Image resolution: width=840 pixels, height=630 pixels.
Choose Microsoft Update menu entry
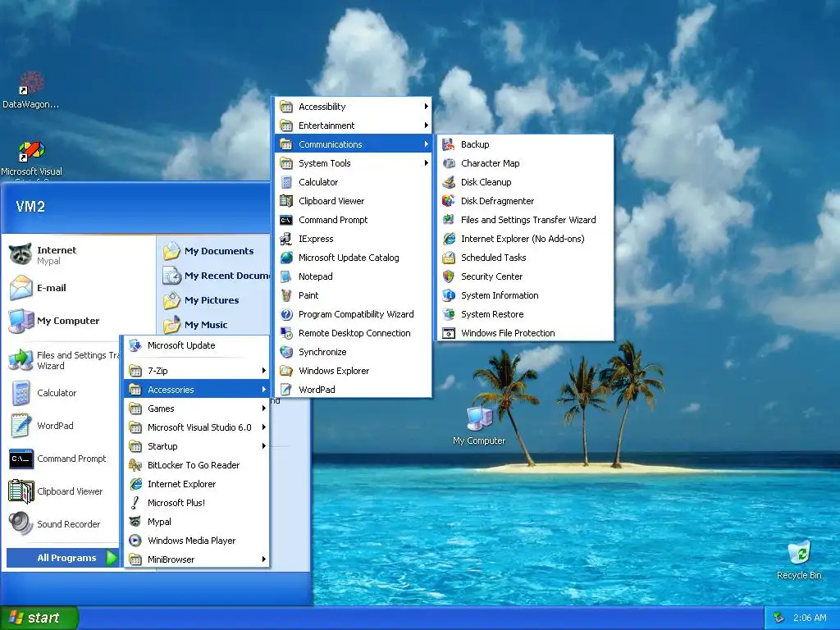(197, 345)
